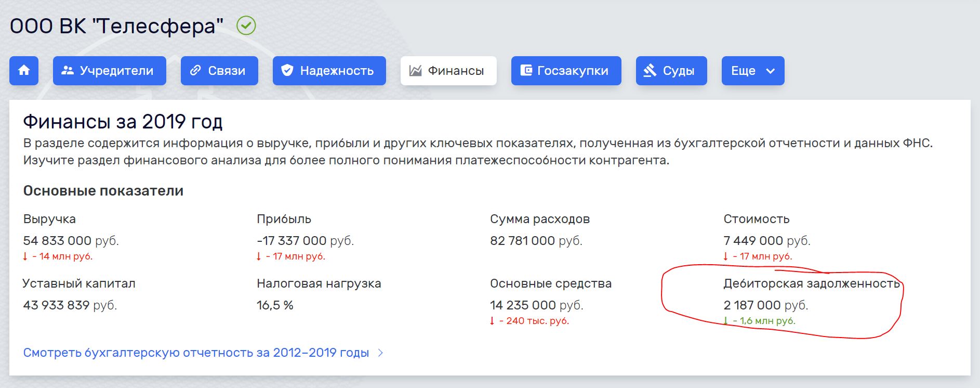
Task: Click the Налоговая нагрузка label
Action: tap(319, 283)
